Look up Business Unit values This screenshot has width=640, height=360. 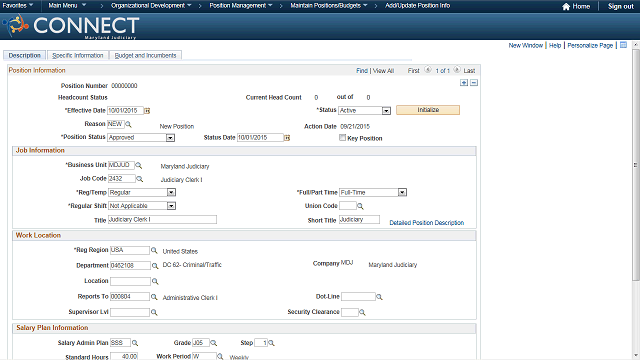point(139,165)
